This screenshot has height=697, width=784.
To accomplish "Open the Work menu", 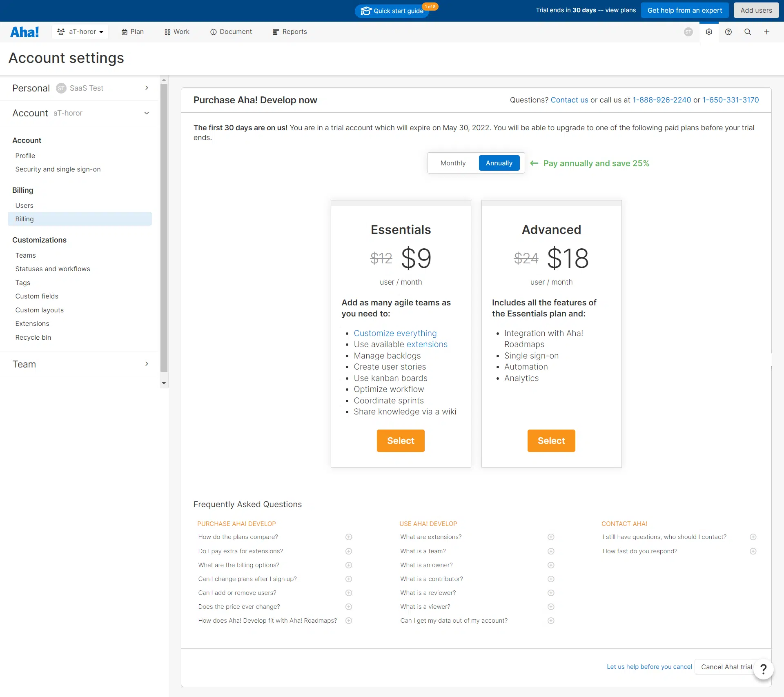I will (x=177, y=32).
